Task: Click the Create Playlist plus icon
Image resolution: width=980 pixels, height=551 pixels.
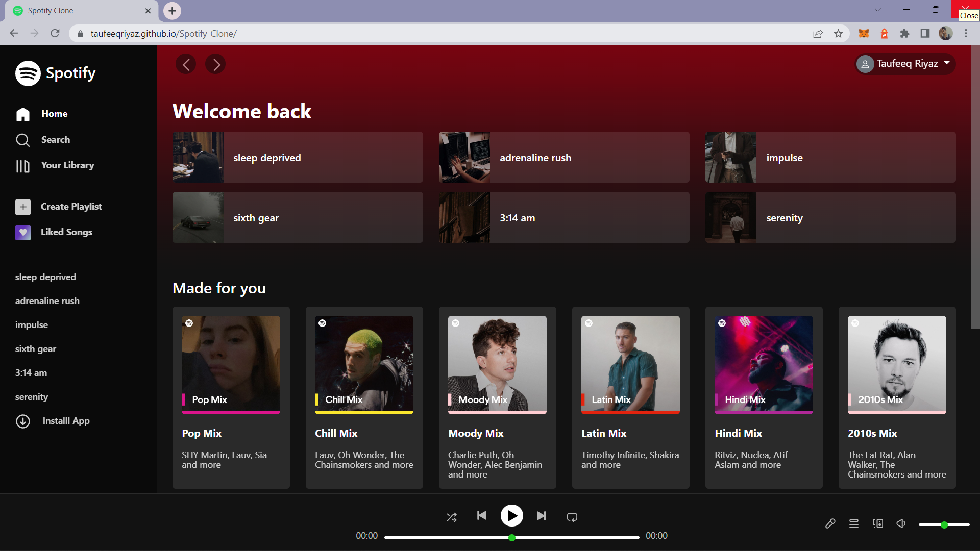Action: (23, 207)
